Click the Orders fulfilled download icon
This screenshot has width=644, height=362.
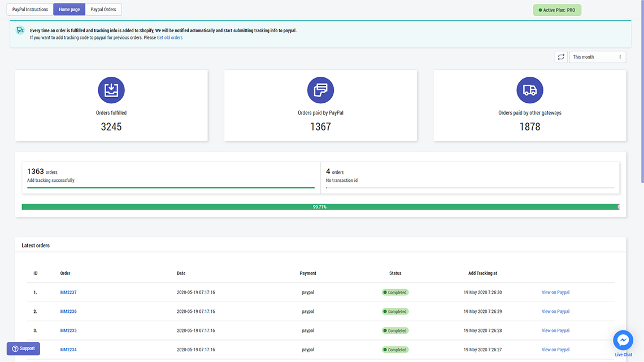pyautogui.click(x=111, y=90)
